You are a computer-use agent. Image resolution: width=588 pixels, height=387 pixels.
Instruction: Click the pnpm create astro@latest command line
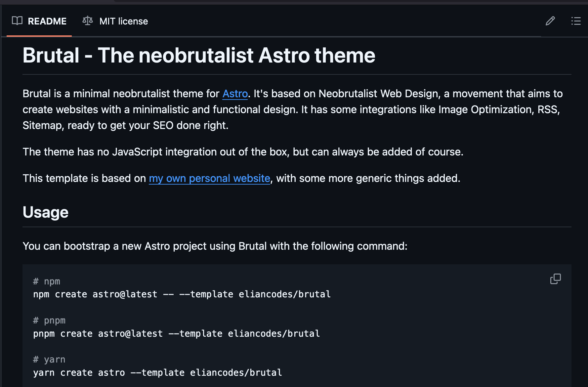176,333
